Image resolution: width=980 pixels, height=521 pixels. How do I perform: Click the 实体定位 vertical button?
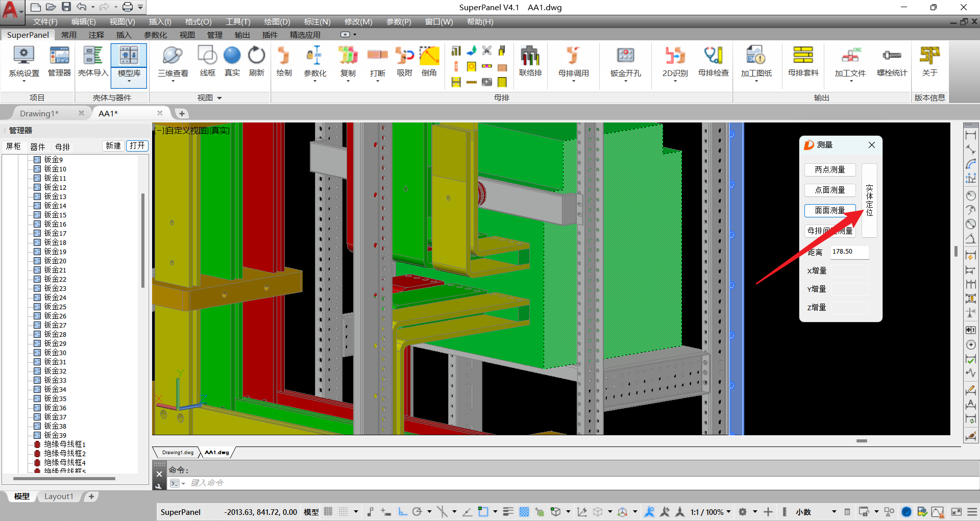tap(869, 201)
